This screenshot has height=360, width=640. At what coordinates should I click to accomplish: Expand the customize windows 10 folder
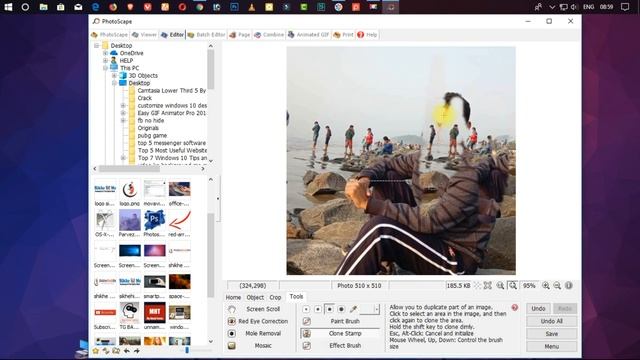click(x=123, y=105)
